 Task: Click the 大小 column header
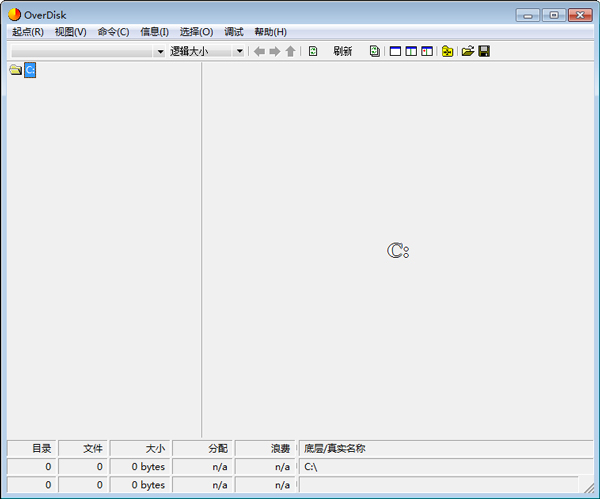(140, 448)
